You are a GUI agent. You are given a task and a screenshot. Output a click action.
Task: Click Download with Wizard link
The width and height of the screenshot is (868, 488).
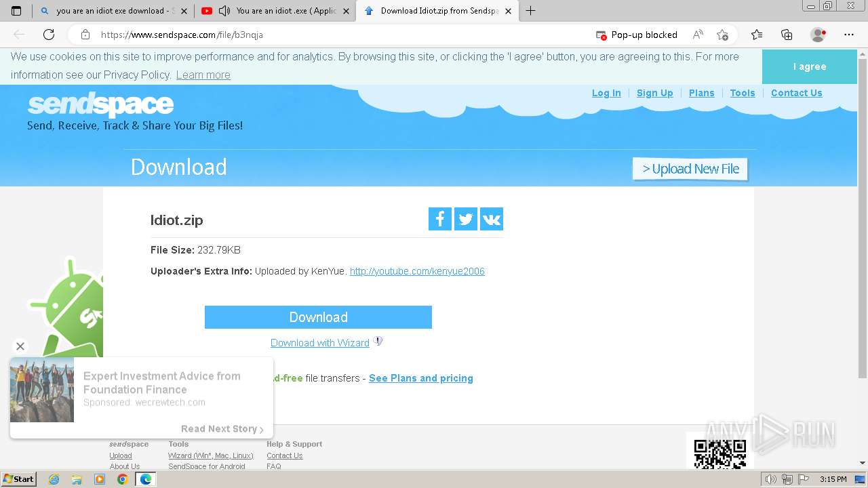[x=320, y=343]
